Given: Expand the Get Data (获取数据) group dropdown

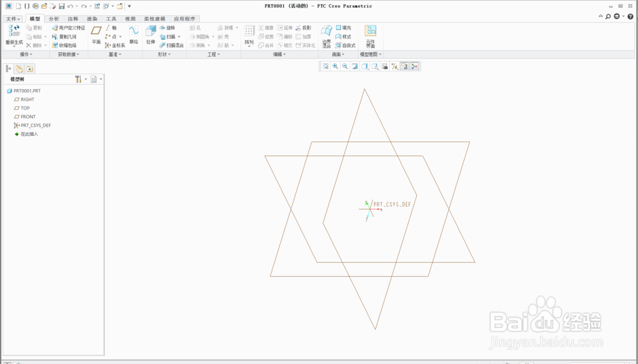Looking at the screenshot, I should click(68, 54).
